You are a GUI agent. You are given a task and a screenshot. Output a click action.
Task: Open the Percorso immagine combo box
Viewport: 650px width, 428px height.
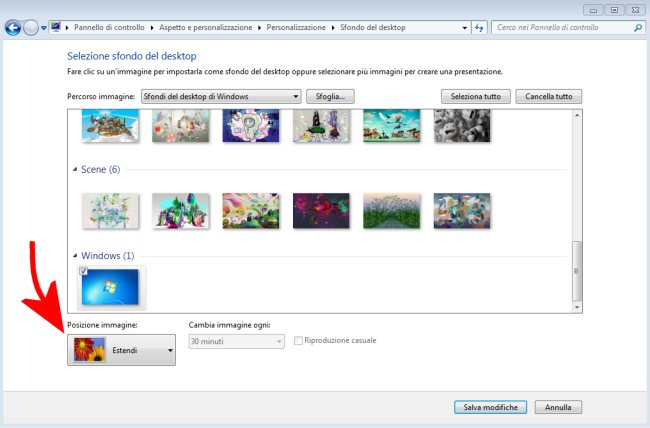(x=221, y=96)
